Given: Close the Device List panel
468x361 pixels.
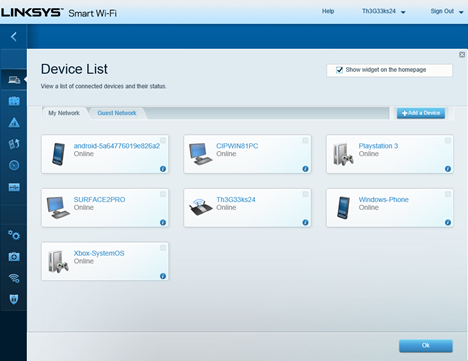Looking at the screenshot, I should 462,55.
